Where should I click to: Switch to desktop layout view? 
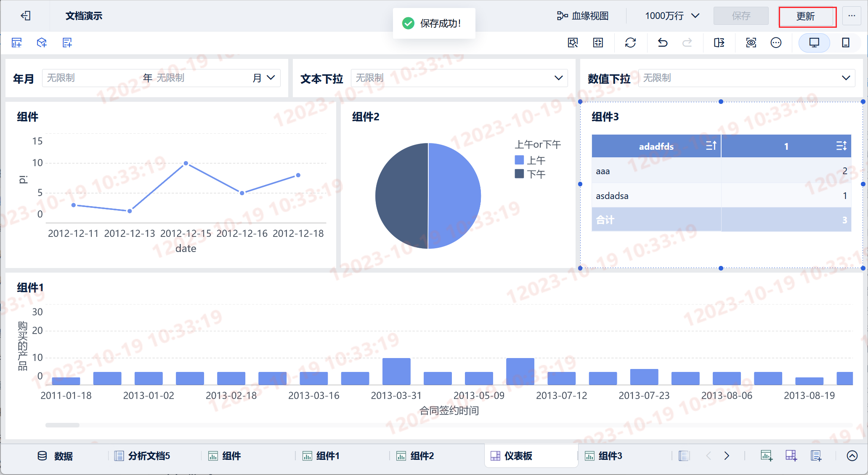814,42
